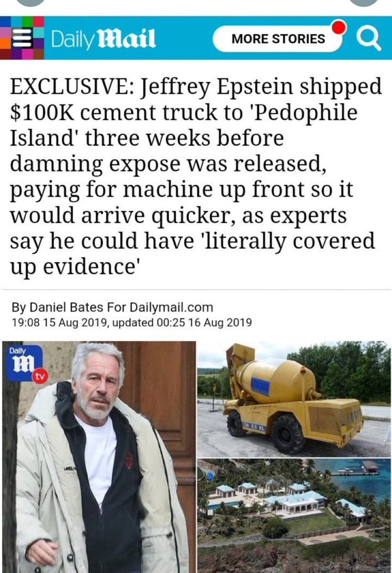Open the aerial island villa photo
This screenshot has height=573, width=392.
click(x=294, y=516)
